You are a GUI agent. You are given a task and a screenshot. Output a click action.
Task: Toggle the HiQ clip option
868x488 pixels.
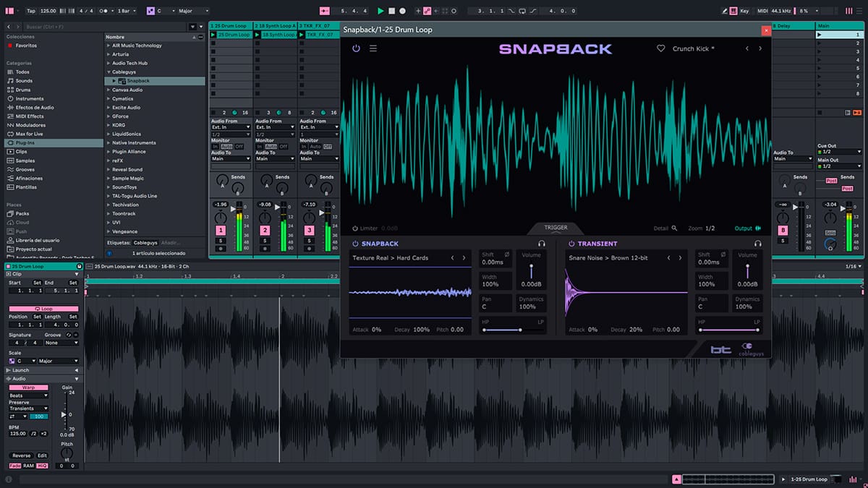(x=41, y=466)
